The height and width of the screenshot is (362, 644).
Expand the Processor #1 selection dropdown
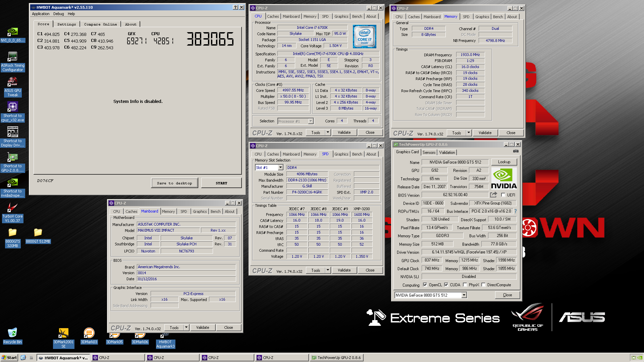point(311,121)
